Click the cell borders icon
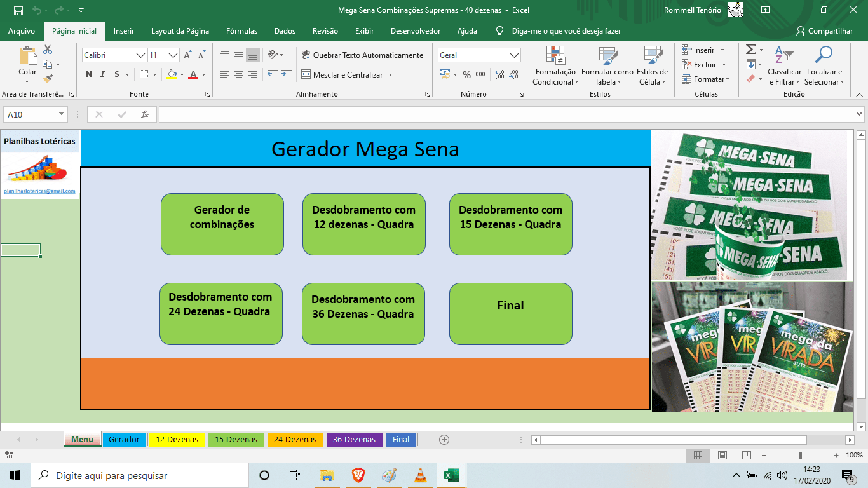The height and width of the screenshot is (488, 868). point(144,74)
